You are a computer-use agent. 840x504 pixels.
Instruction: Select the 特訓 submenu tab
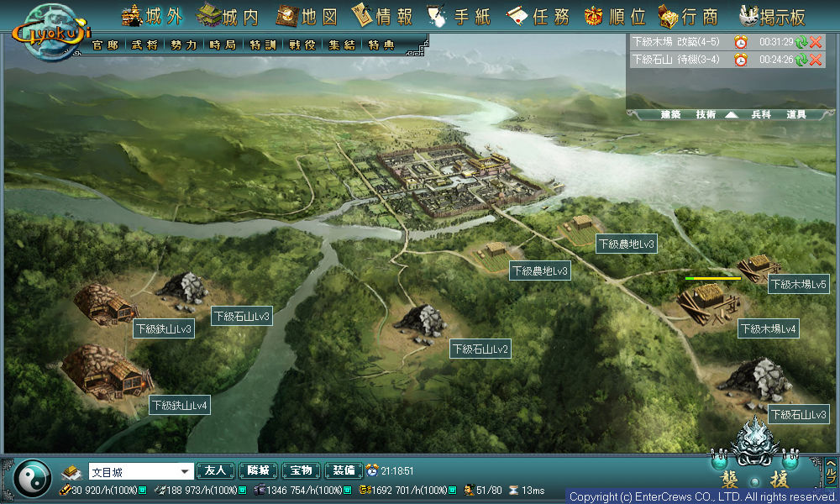tap(262, 45)
